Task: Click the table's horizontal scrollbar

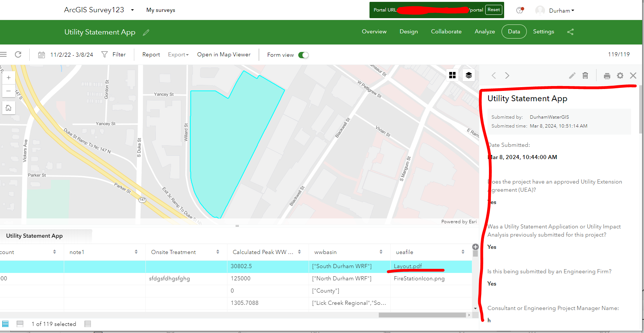Action: 422,315
